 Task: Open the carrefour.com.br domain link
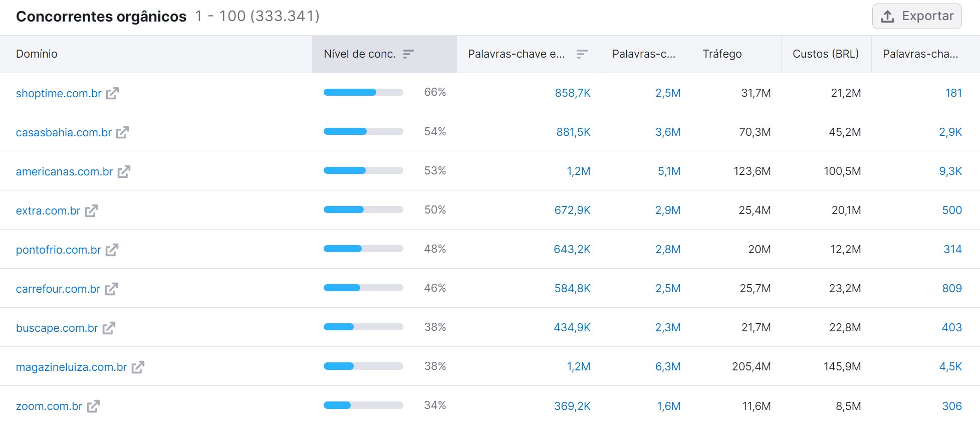coord(58,289)
